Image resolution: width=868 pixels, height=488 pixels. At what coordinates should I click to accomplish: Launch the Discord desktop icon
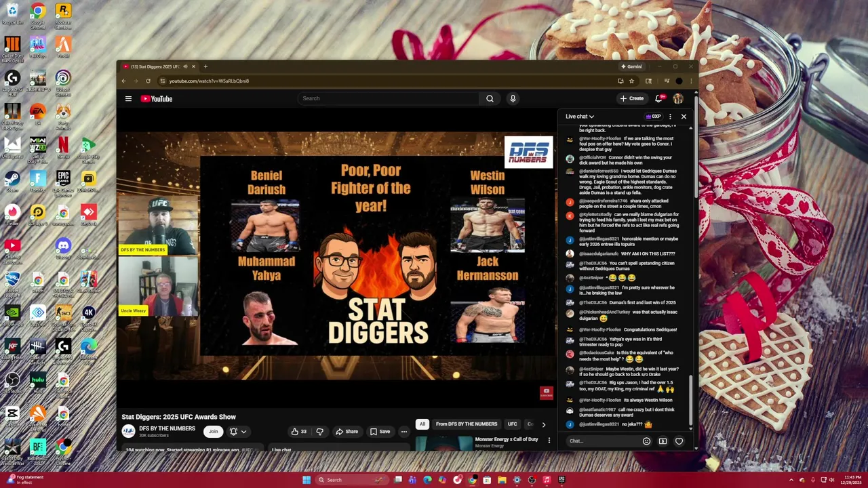(63, 247)
